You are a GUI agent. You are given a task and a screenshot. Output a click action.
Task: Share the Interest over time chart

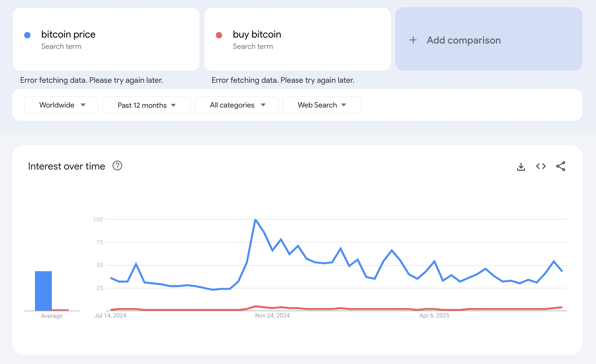561,167
